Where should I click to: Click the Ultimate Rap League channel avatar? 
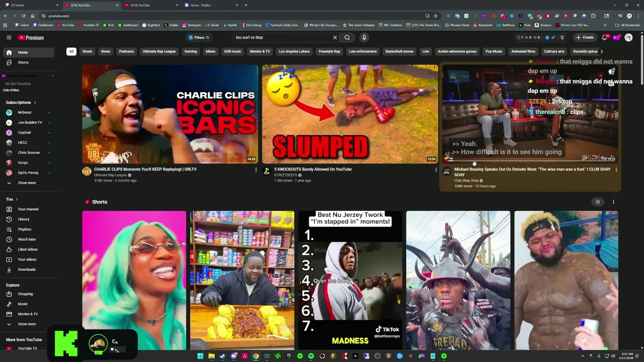[x=87, y=171]
